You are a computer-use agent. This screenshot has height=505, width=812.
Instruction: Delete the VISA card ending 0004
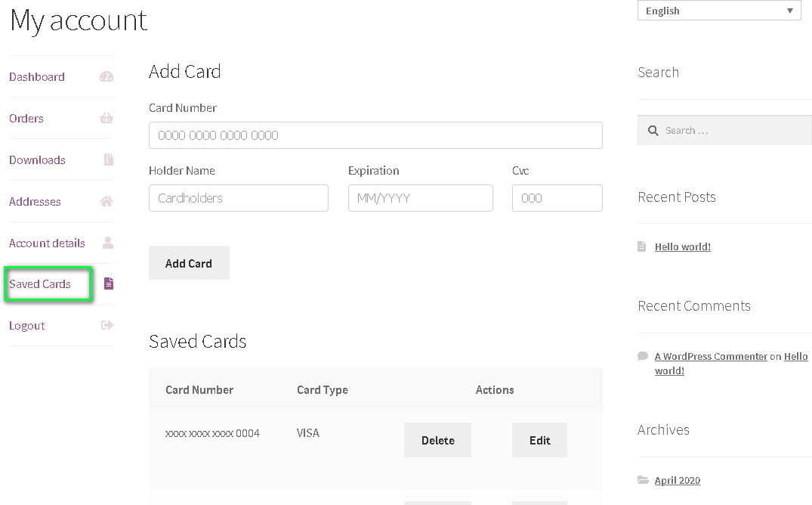(437, 440)
